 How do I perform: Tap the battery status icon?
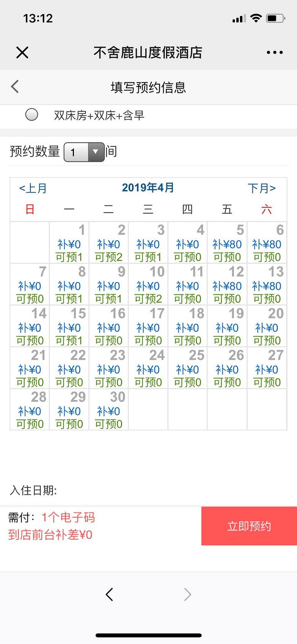276,18
